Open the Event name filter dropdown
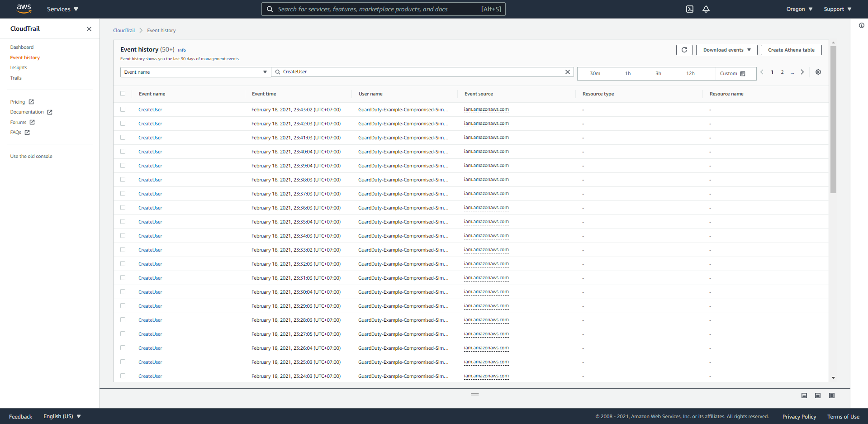This screenshot has height=424, width=868. (195, 72)
